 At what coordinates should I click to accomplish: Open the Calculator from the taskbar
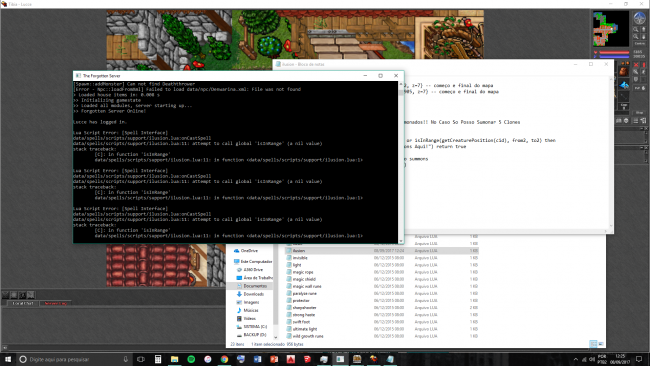coord(158,359)
